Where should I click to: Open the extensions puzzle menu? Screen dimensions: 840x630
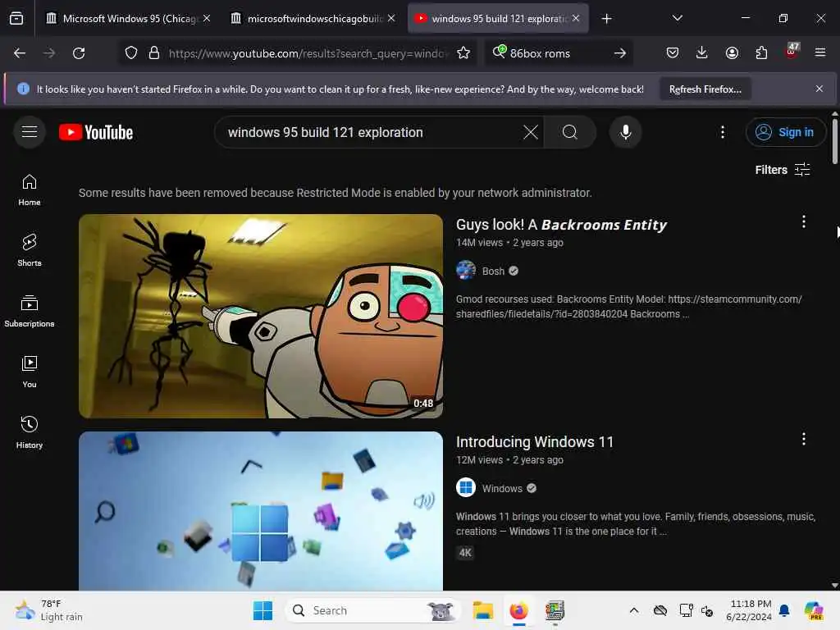click(761, 52)
